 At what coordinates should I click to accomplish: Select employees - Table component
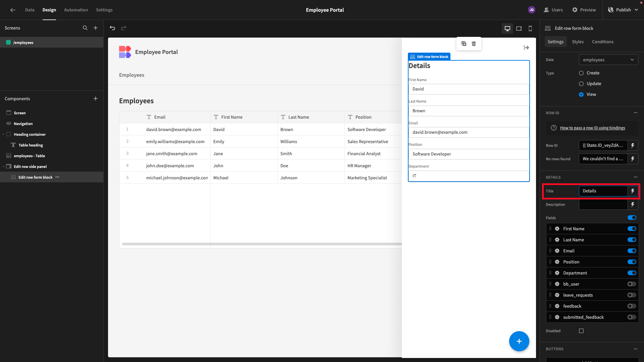[52, 156]
